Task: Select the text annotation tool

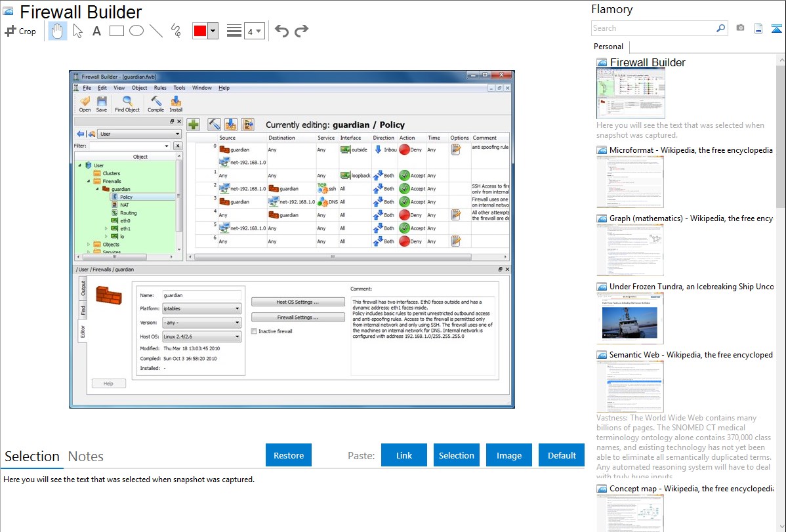Action: [x=96, y=31]
